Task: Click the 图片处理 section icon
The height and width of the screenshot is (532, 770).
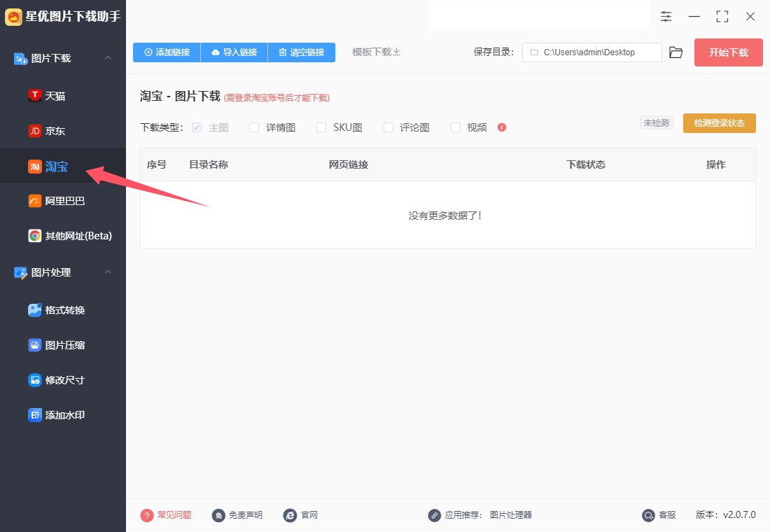Action: click(x=20, y=272)
